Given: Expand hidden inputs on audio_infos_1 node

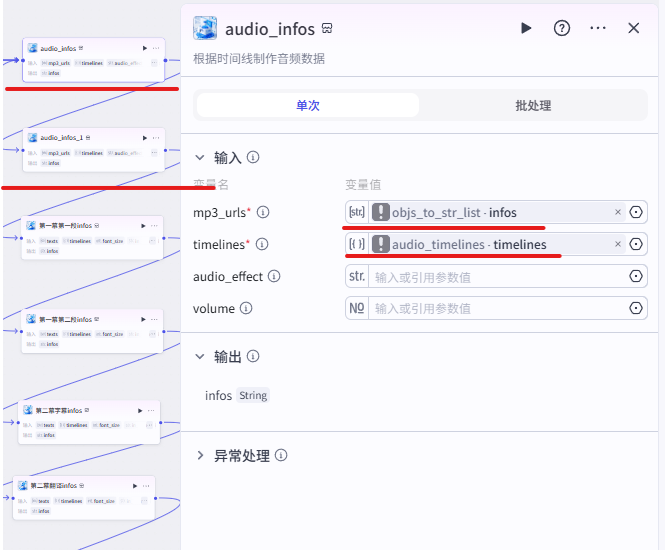Looking at the screenshot, I should pyautogui.click(x=154, y=153).
